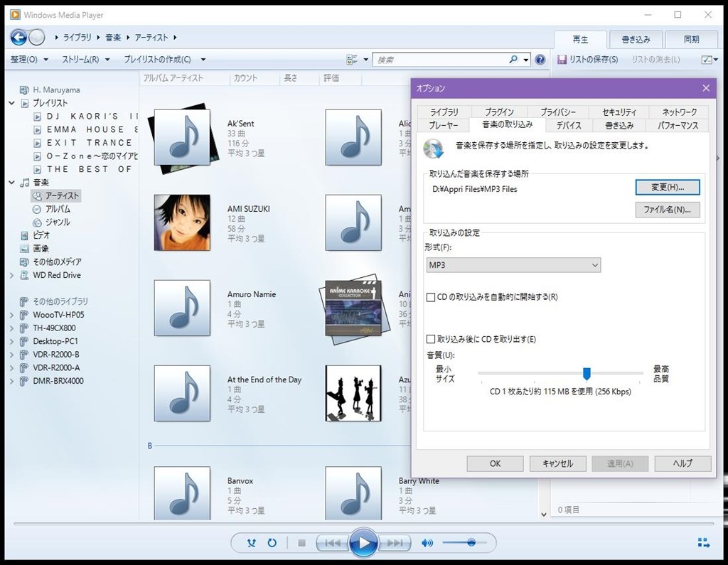Click the 音質 quality slider handle
The height and width of the screenshot is (565, 728).
click(587, 373)
